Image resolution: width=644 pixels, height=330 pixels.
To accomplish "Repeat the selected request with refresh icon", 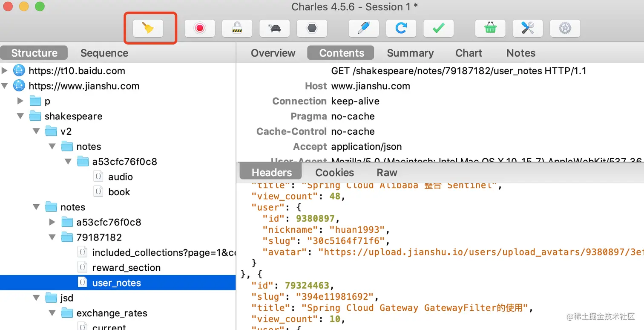I will [401, 28].
